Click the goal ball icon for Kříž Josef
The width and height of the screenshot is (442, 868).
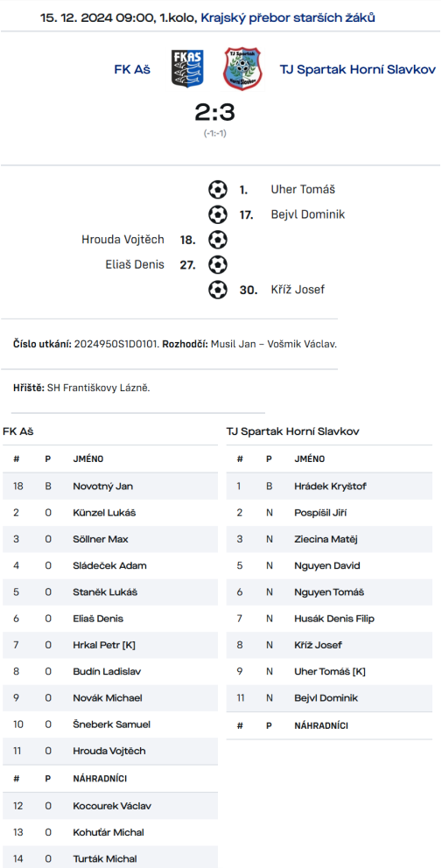[x=218, y=289]
